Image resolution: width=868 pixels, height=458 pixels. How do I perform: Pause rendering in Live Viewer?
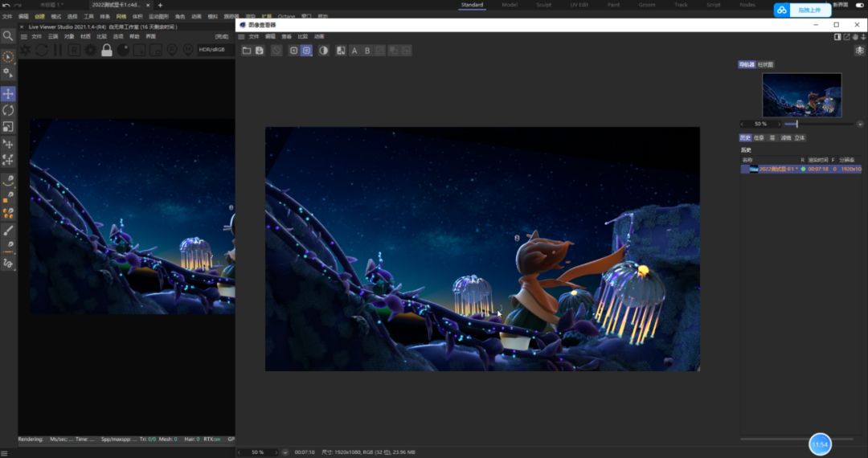[x=58, y=51]
